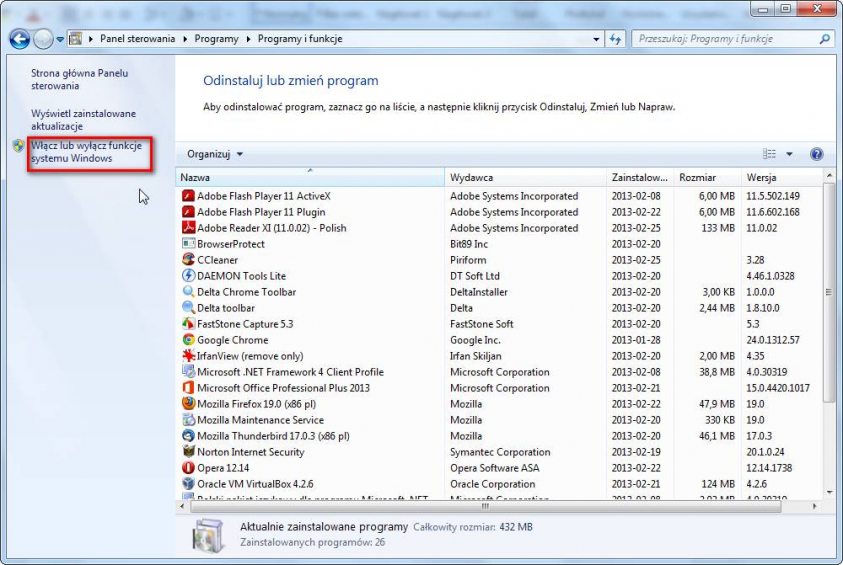The image size is (843, 565).
Task: Select the Google Chrome icon
Action: point(188,340)
